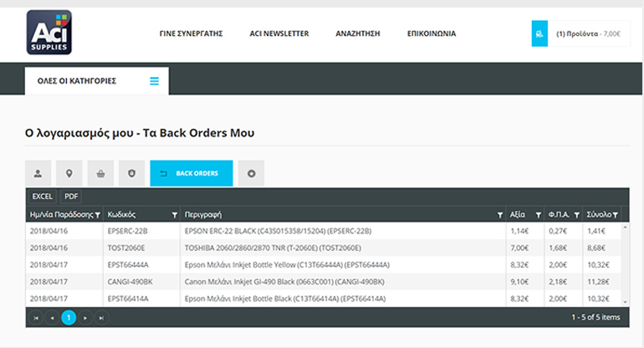Open the addresses location pin tab
This screenshot has width=644, height=348.
click(69, 174)
